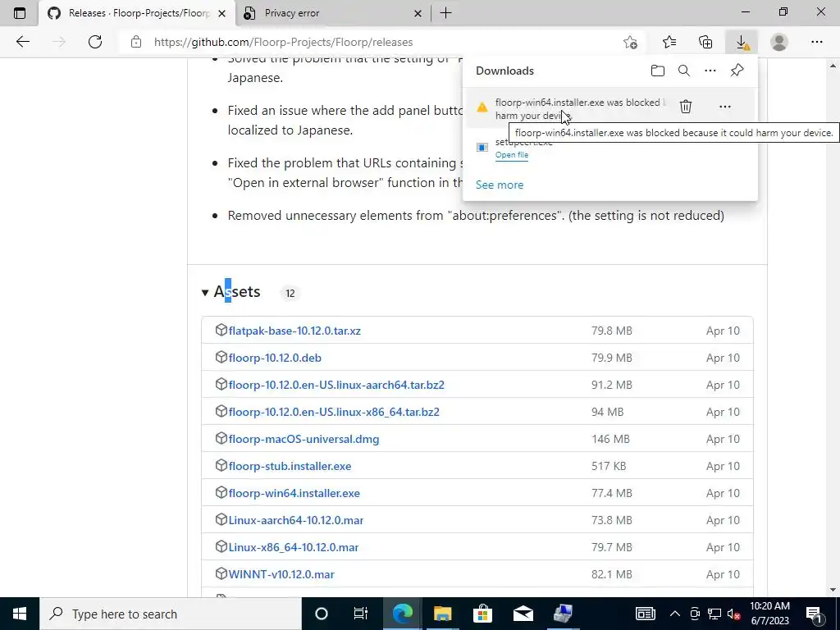The height and width of the screenshot is (630, 840).
Task: Toggle the Downloads toolbar button
Action: point(742,42)
